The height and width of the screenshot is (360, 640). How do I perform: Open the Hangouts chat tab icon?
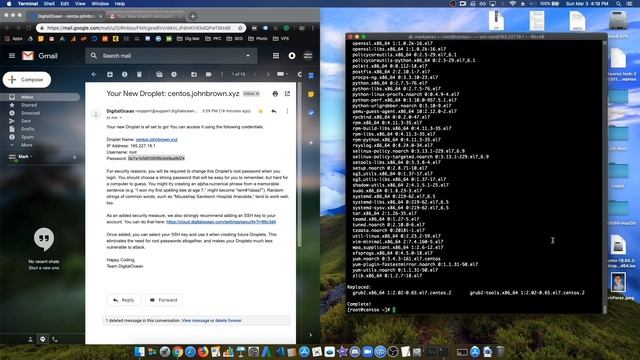point(42,339)
